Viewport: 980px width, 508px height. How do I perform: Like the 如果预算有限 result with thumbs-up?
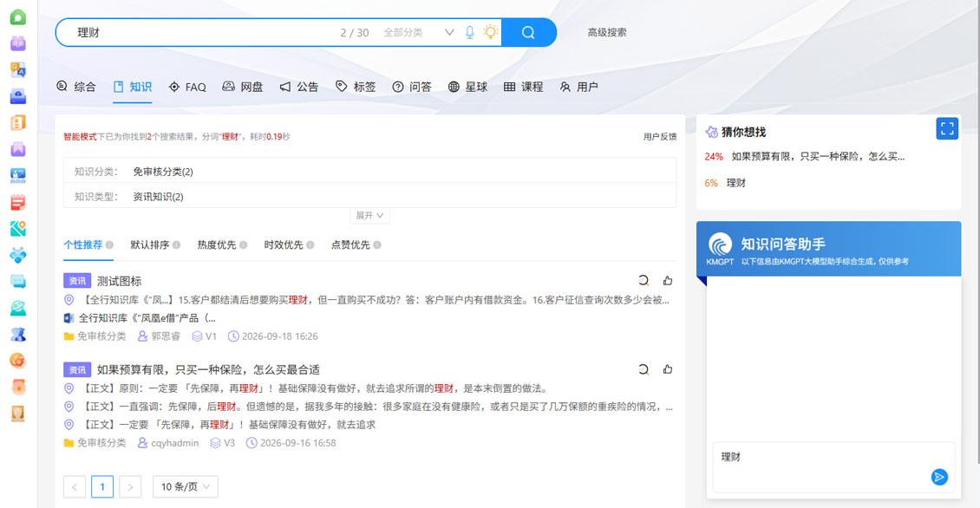click(x=668, y=369)
